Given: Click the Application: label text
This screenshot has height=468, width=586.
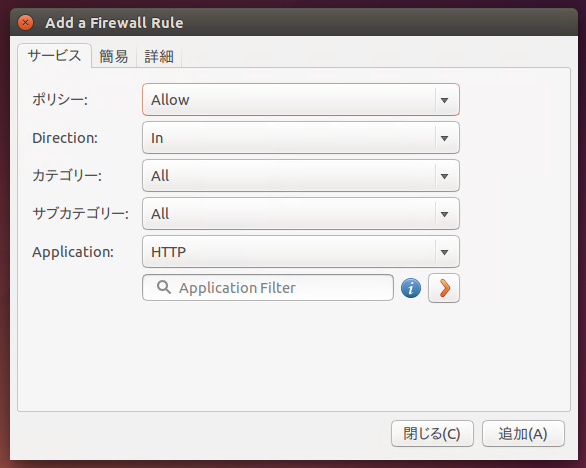Looking at the screenshot, I should 73,252.
